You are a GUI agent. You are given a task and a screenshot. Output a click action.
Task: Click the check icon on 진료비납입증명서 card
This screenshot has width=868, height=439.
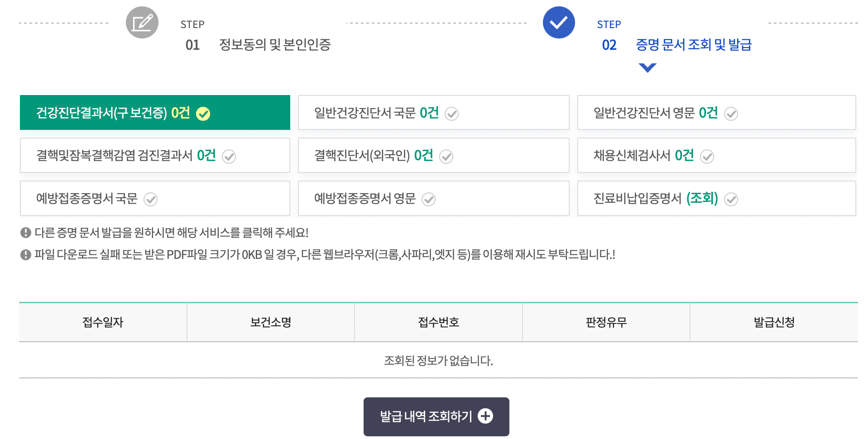coord(731,199)
